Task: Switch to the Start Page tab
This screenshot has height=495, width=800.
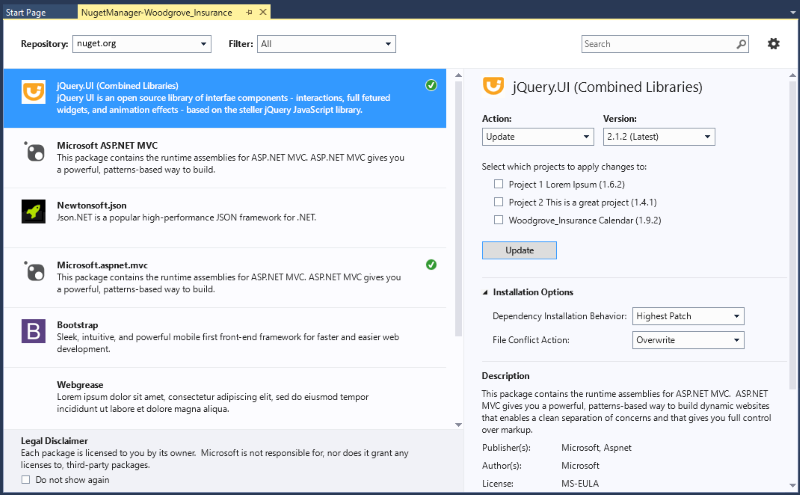Action: click(27, 12)
